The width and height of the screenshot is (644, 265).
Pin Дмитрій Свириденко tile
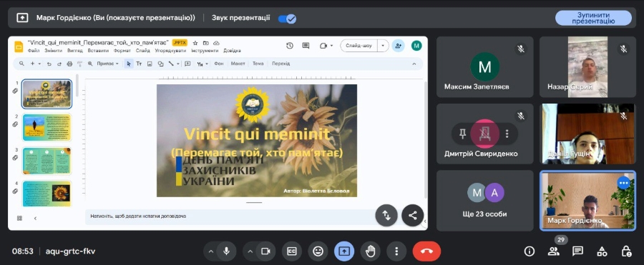[x=463, y=134]
